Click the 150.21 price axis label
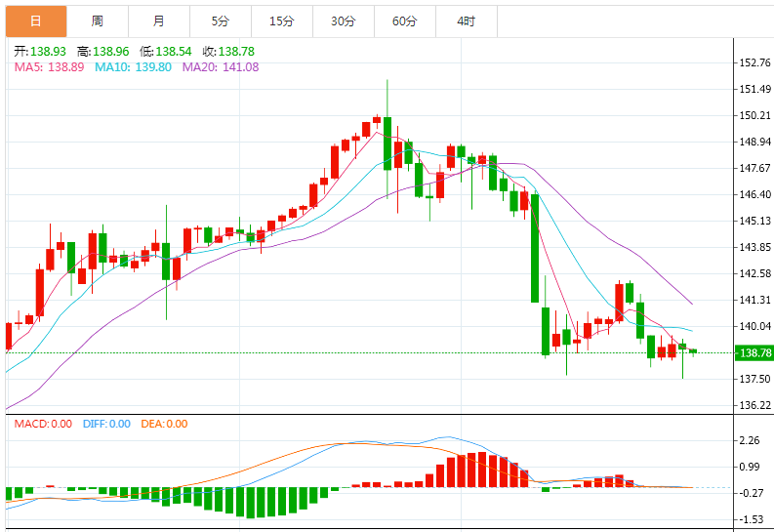Screen dimensions: 774x532 [754, 115]
